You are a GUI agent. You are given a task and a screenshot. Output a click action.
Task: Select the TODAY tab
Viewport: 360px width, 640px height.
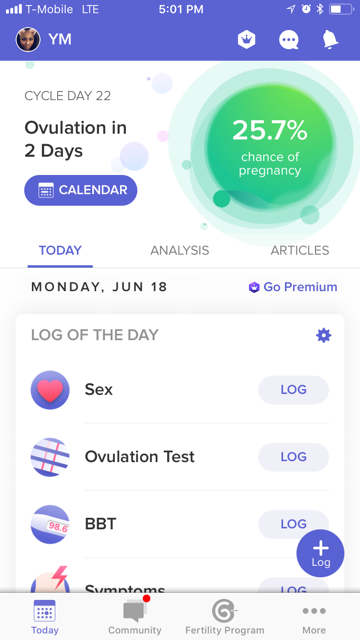pos(60,250)
